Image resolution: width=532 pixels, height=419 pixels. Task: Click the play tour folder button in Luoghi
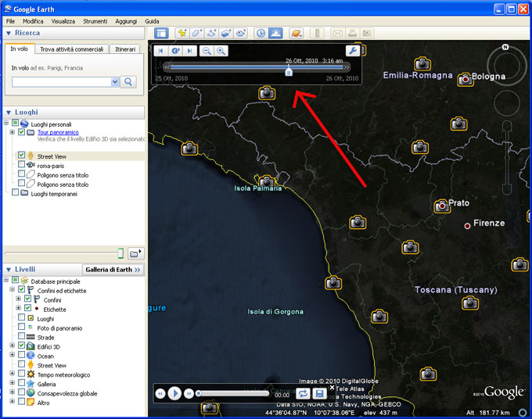point(135,253)
